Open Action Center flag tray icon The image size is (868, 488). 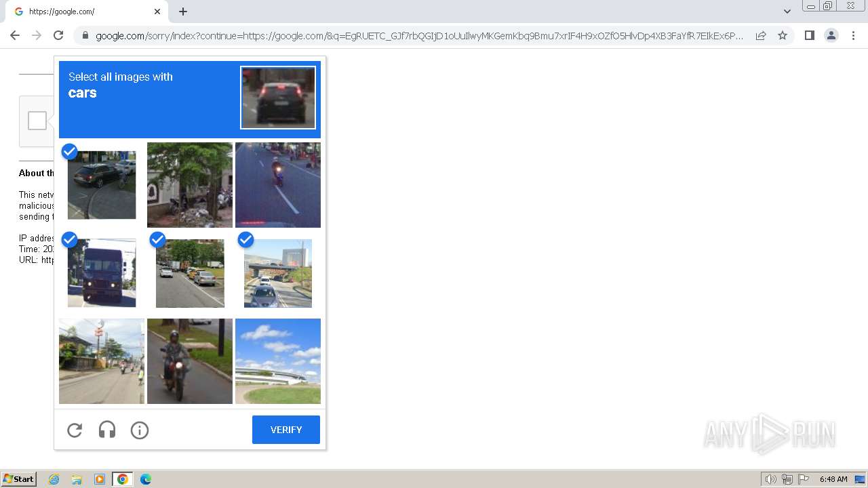tap(804, 479)
